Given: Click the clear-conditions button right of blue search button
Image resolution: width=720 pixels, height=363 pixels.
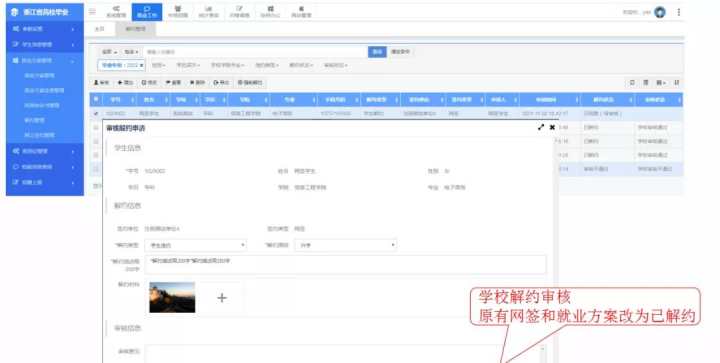Looking at the screenshot, I should [400, 52].
